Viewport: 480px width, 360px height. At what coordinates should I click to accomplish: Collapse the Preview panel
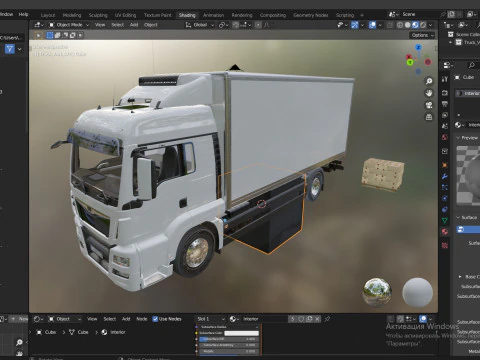click(x=458, y=138)
